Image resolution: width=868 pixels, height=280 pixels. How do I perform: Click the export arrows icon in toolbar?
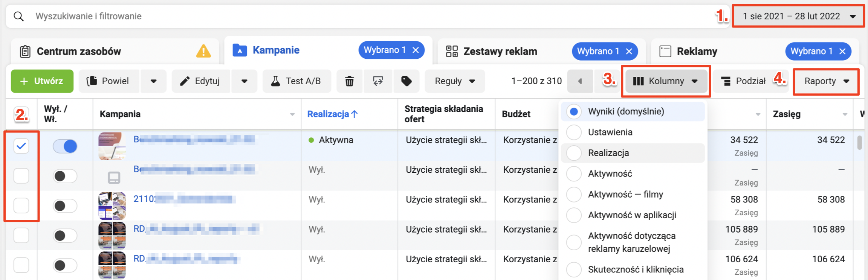378,81
